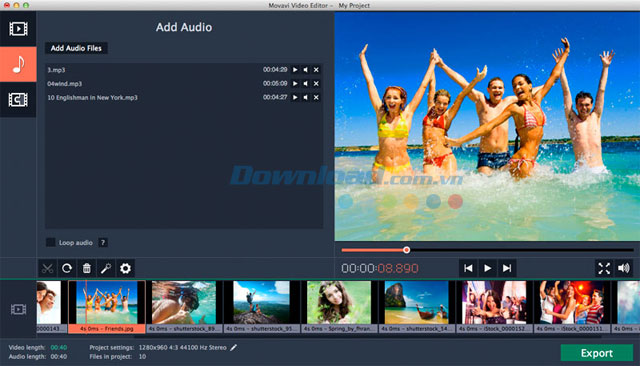Open the wrench adjustments tool
The width and height of the screenshot is (640, 366).
(106, 268)
